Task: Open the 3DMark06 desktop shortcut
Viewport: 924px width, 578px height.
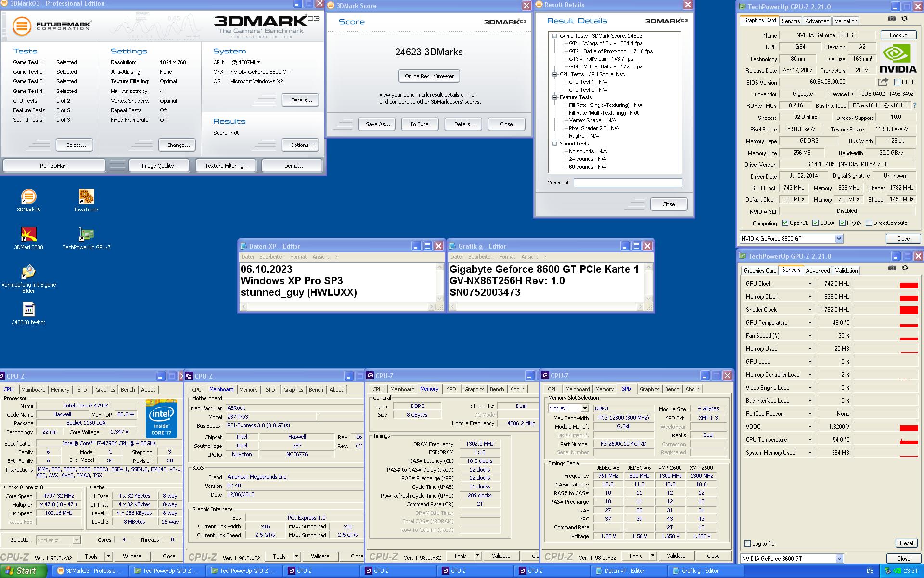Action: point(28,200)
